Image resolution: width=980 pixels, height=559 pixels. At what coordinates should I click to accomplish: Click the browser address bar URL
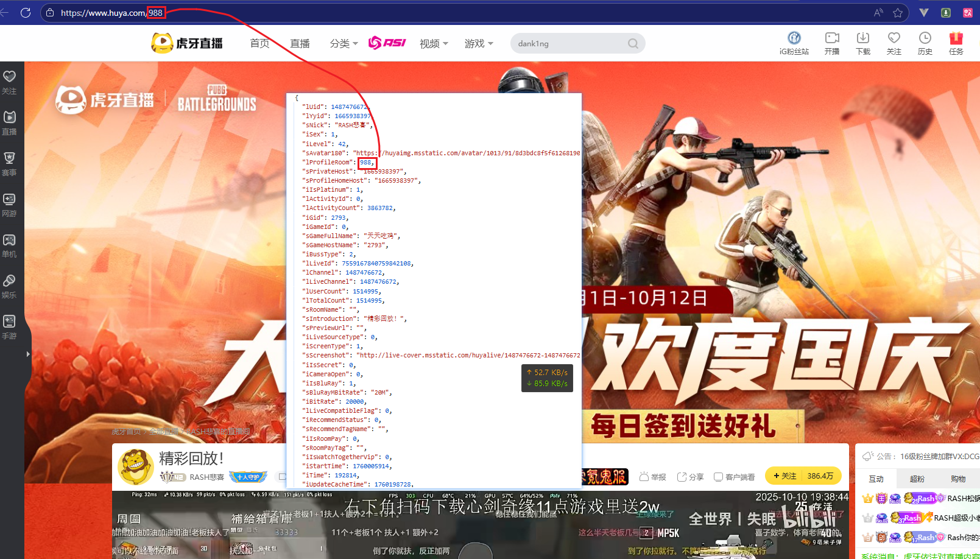point(112,12)
